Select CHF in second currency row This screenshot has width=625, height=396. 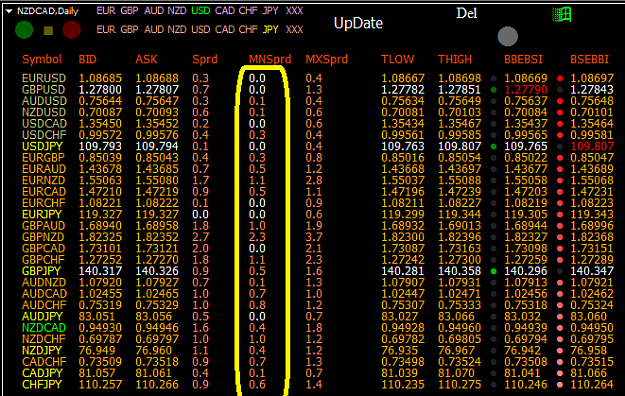(x=248, y=30)
